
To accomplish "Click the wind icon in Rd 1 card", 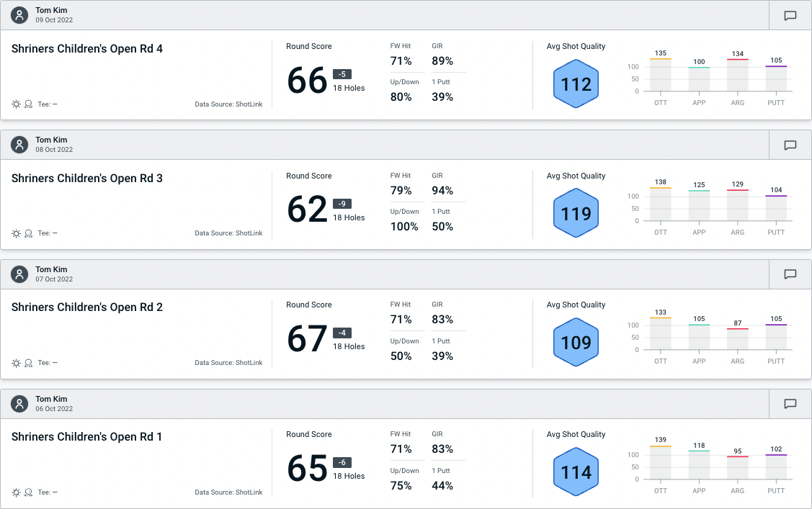I will (28, 492).
